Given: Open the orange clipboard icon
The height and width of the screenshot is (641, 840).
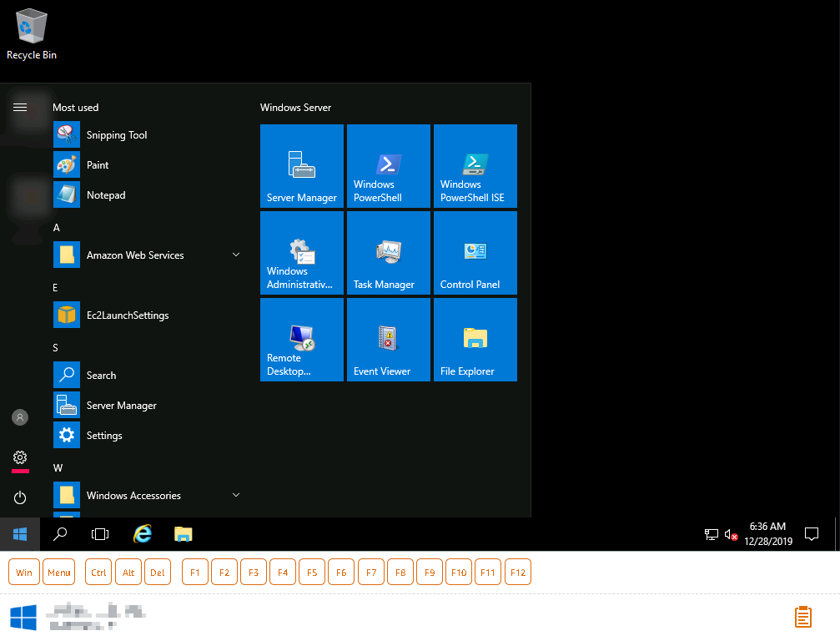Looking at the screenshot, I should click(x=803, y=617).
